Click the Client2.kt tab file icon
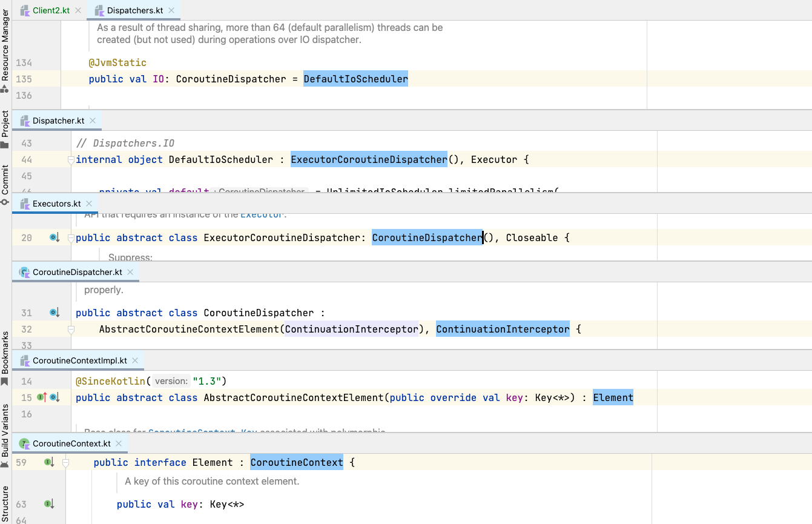Image resolution: width=812 pixels, height=524 pixels. point(25,10)
